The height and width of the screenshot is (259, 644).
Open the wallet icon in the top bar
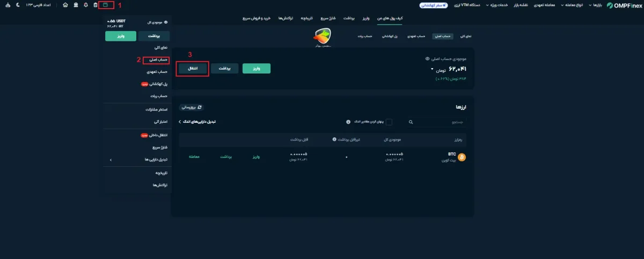[105, 5]
